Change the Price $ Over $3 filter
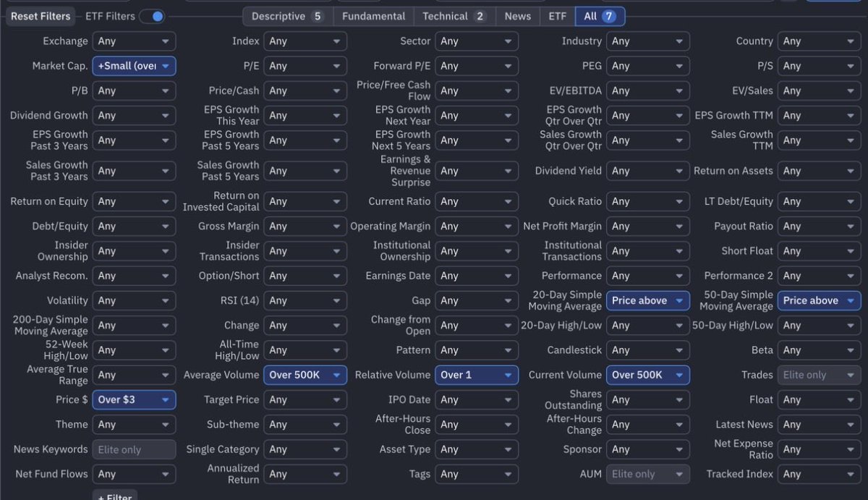Viewport: 868px width, 500px height. coord(134,399)
